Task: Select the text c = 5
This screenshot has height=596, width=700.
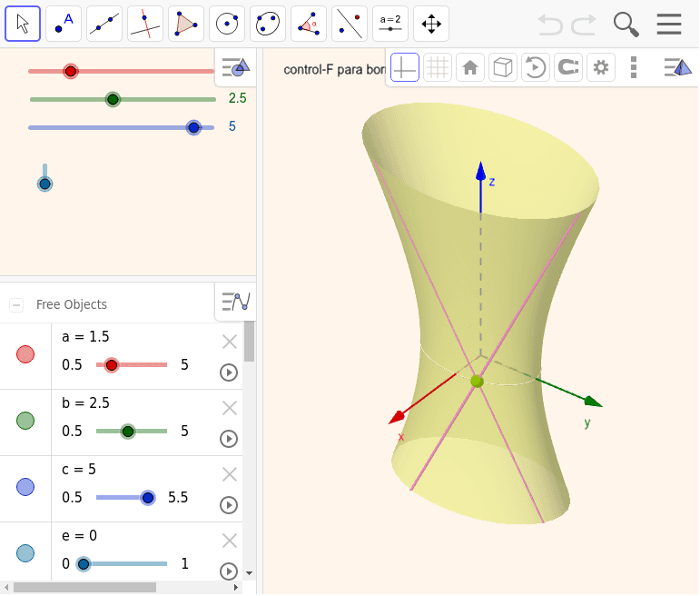Action: [79, 470]
